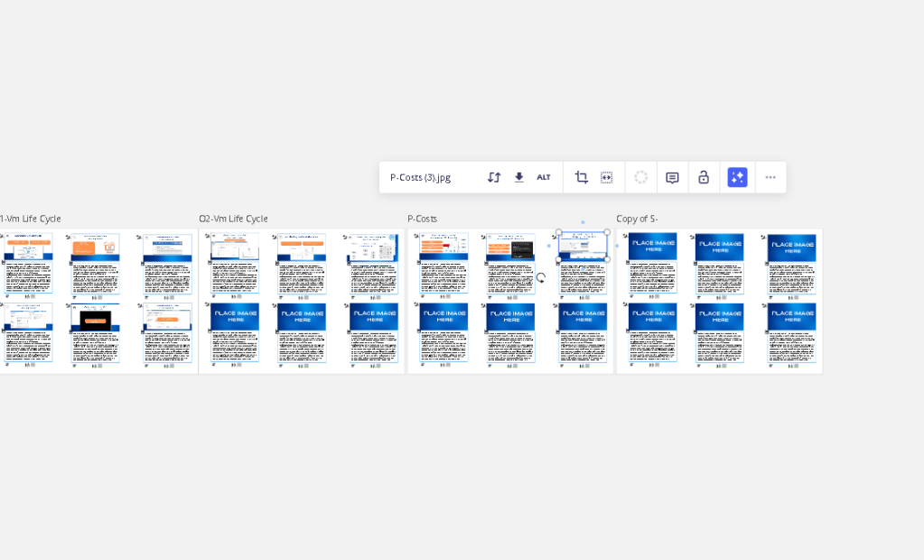The image size is (924, 560).
Task: Select first slide image in P-Costs top row
Action: [443, 247]
